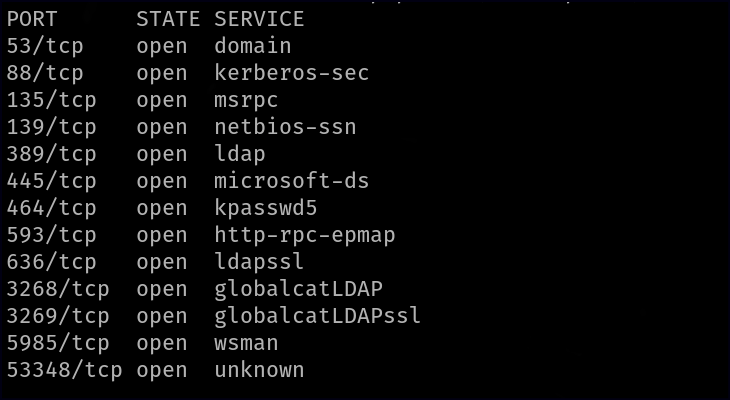Viewport: 730px width, 400px height.
Task: Click the kpasswd5 service name
Action: [x=266, y=208]
